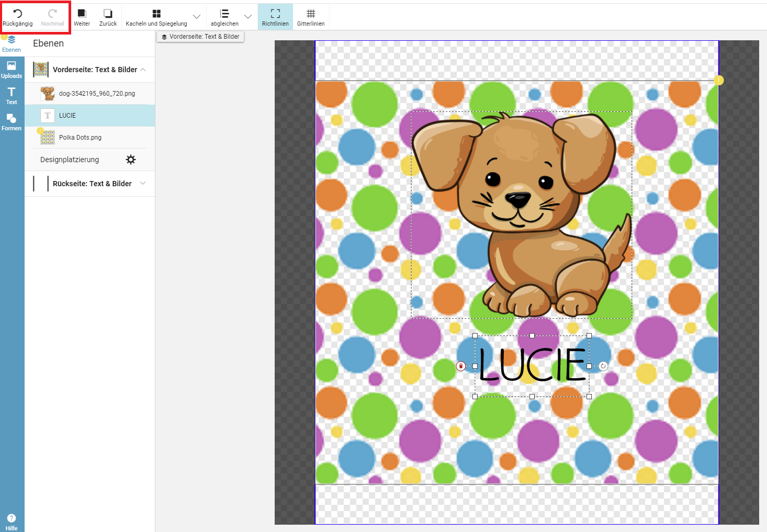Image resolution: width=767 pixels, height=532 pixels.
Task: Send layer backward with Zurück
Action: tap(108, 17)
